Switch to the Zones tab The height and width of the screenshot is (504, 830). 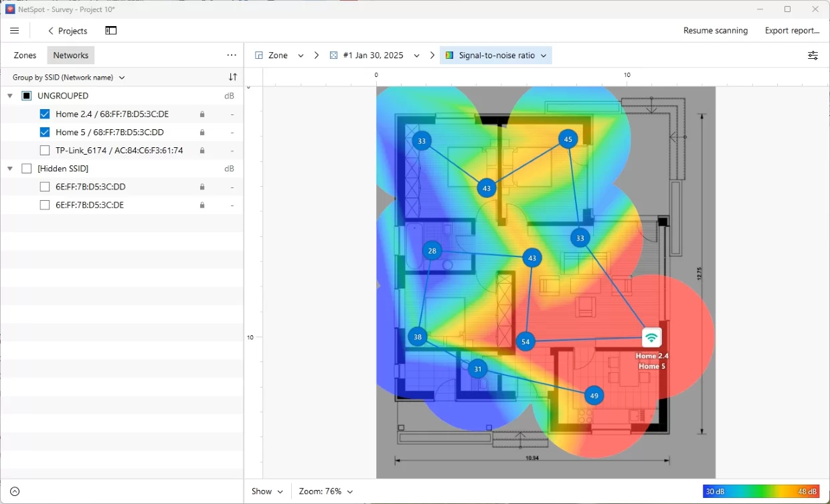click(25, 56)
